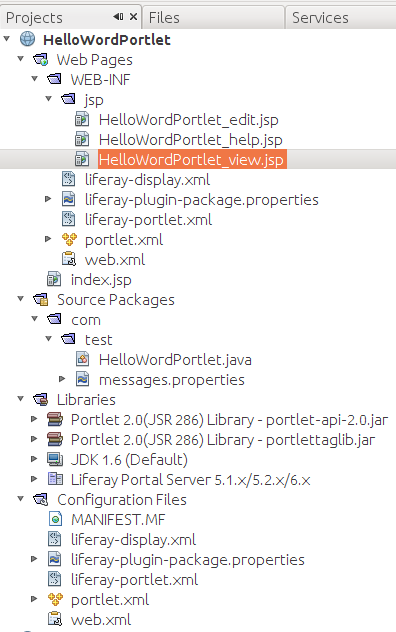Click the Liferay Portal Server icon
Image resolution: width=396 pixels, height=632 pixels.
point(55,479)
